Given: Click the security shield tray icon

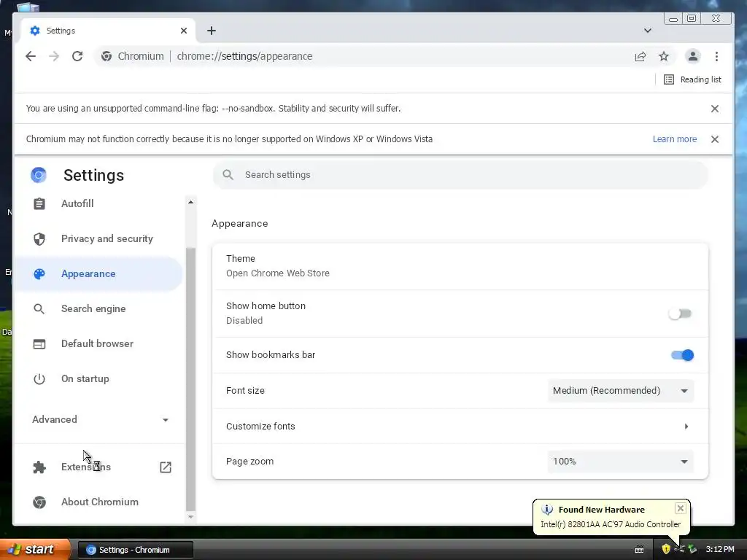Looking at the screenshot, I should (x=665, y=549).
